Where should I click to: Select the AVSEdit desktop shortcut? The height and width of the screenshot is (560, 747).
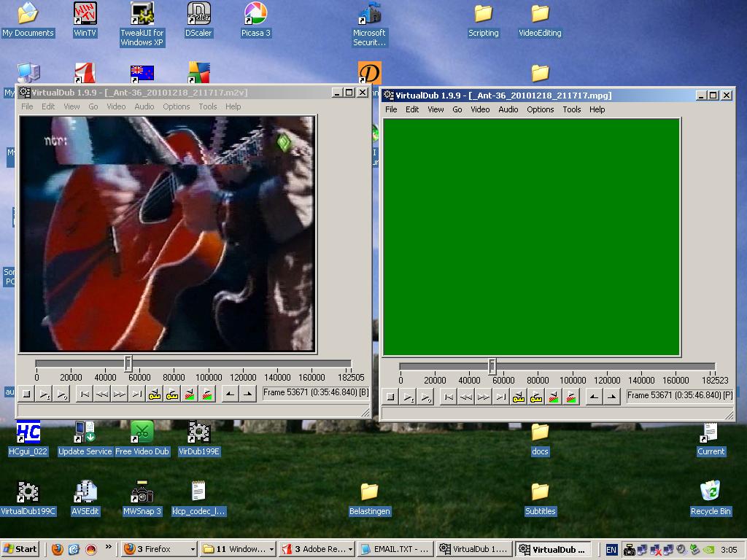tap(85, 498)
